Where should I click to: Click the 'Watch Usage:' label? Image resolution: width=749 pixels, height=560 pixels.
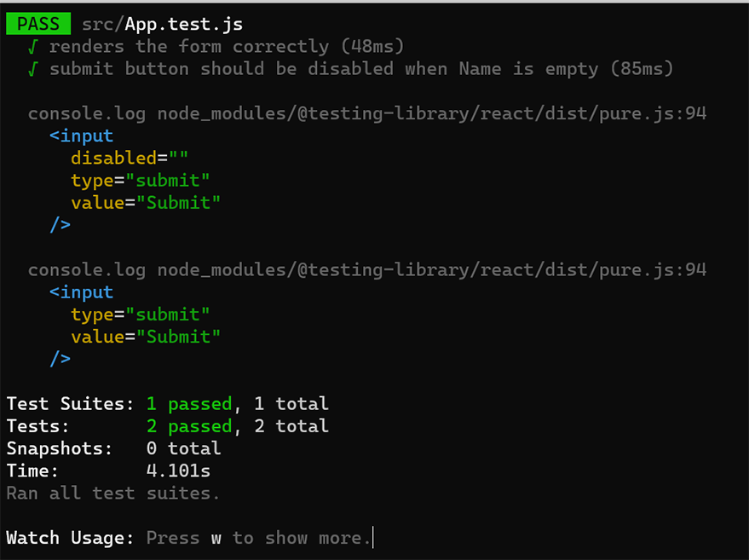70,538
